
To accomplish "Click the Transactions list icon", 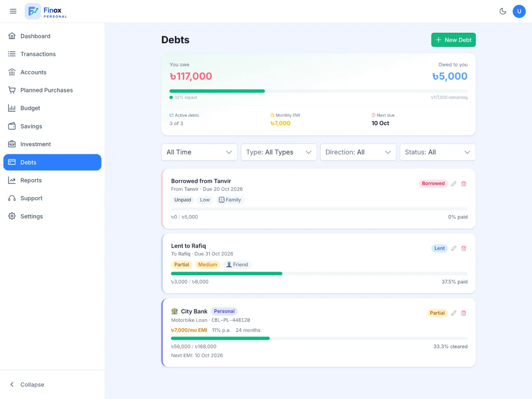I will pyautogui.click(x=12, y=54).
